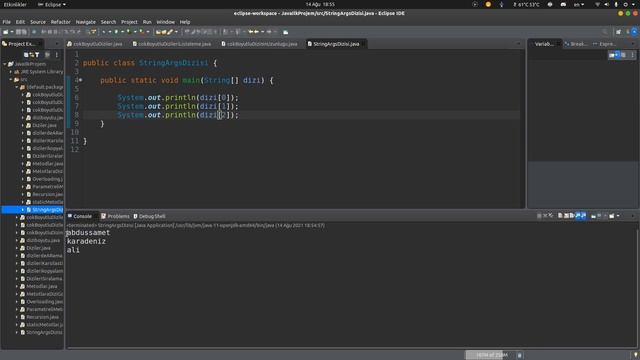Open the Eclipse app menu in top bar

click(x=52, y=4)
